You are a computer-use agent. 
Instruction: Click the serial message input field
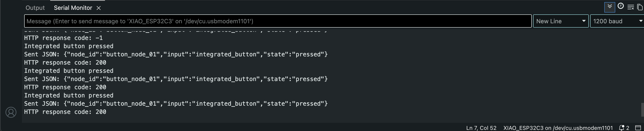(x=278, y=21)
